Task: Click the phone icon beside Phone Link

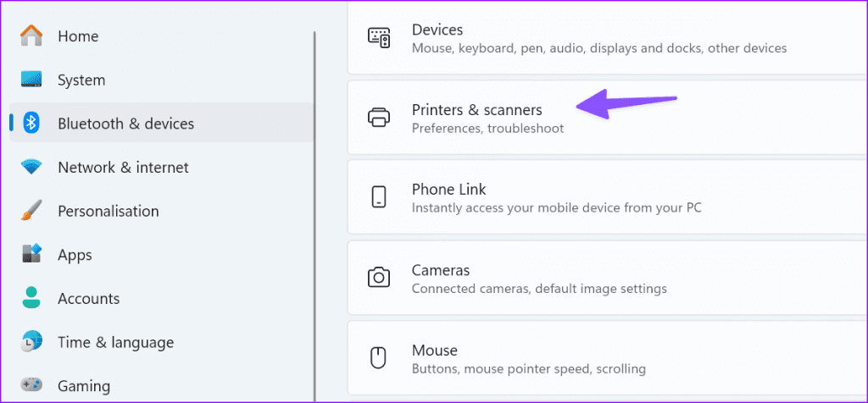Action: pos(378,197)
